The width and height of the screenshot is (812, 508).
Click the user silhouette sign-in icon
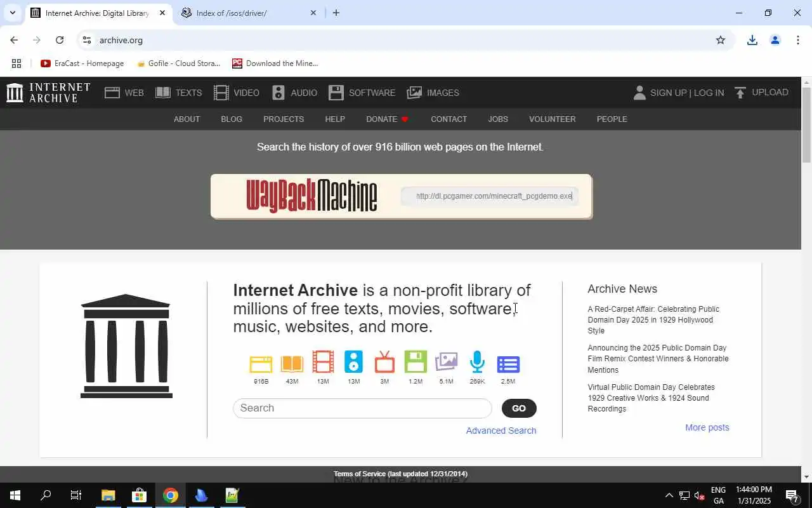click(639, 93)
